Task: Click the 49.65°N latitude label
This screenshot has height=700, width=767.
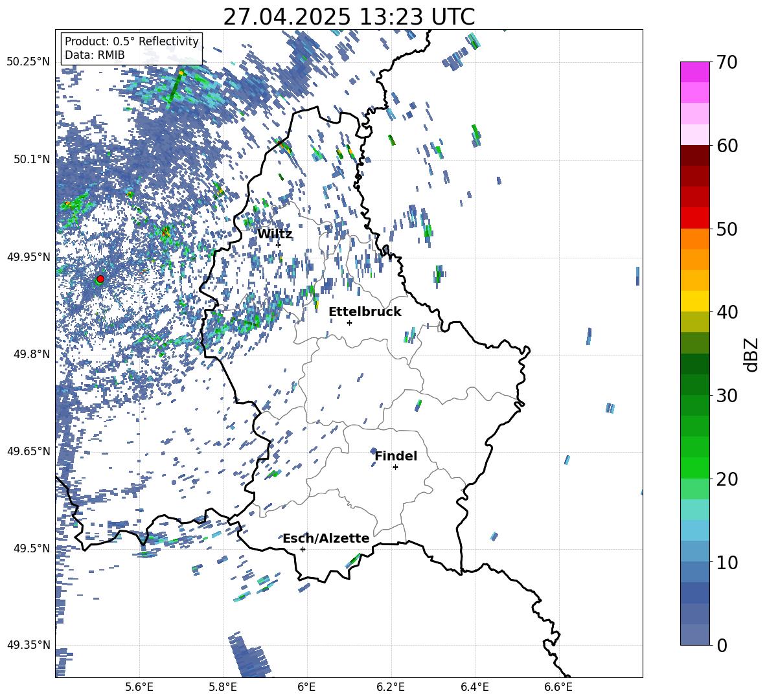Action: tap(29, 451)
